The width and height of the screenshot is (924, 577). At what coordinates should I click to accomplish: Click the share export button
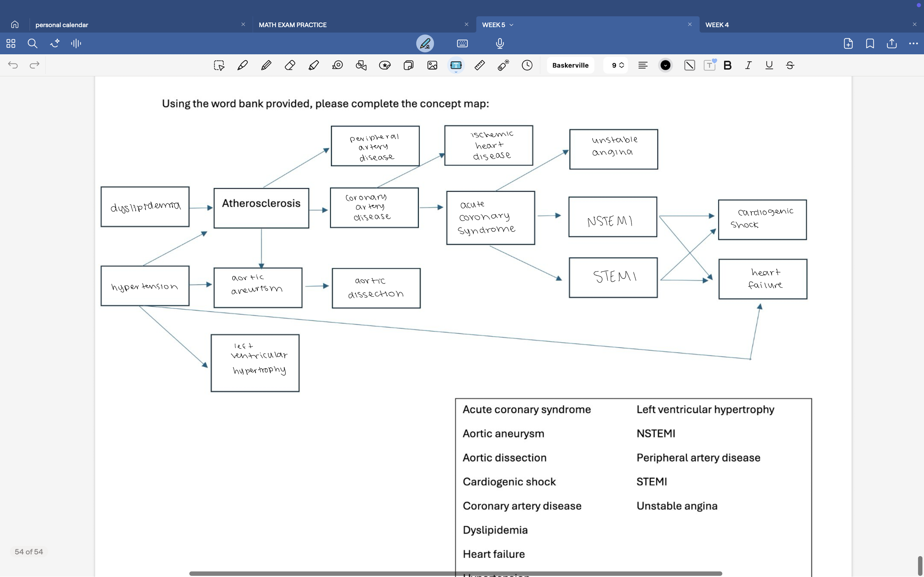[x=892, y=44]
